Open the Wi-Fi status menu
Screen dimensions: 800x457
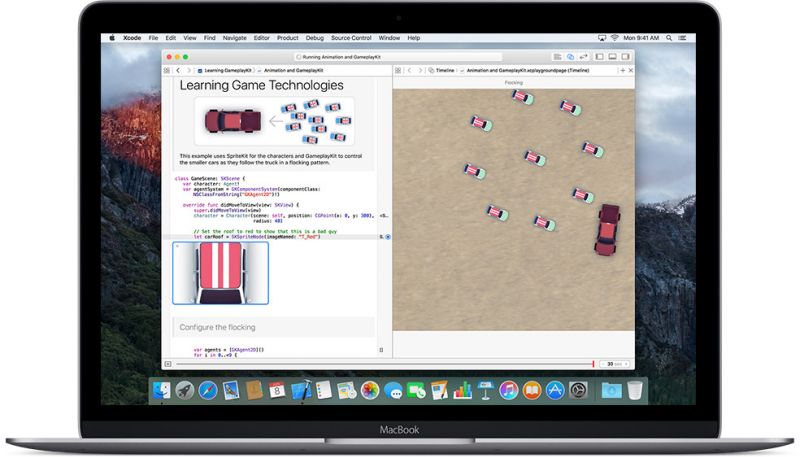614,38
